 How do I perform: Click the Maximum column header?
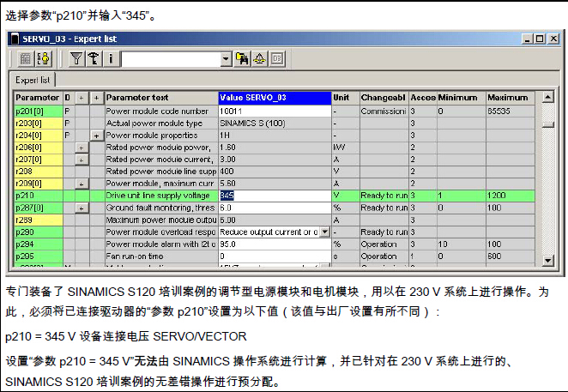point(510,98)
